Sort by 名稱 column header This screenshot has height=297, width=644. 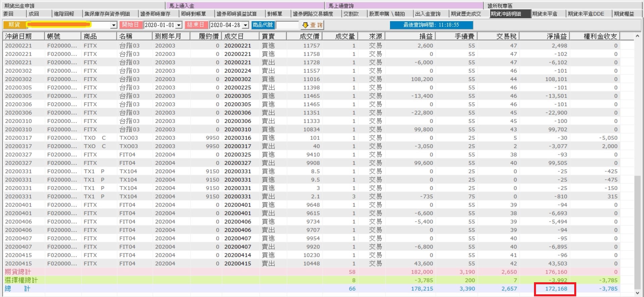coord(135,36)
